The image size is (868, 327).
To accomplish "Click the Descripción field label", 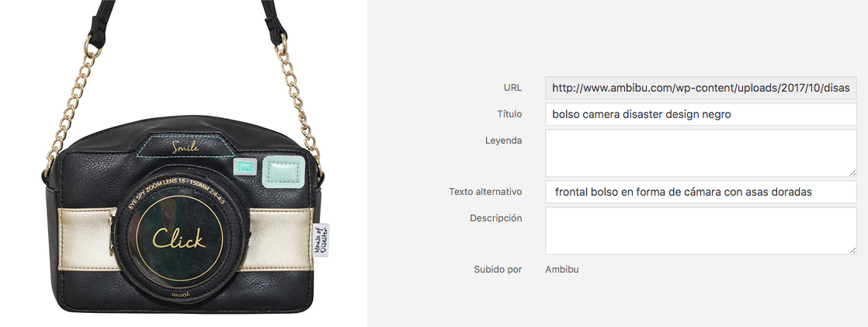I will tap(496, 217).
